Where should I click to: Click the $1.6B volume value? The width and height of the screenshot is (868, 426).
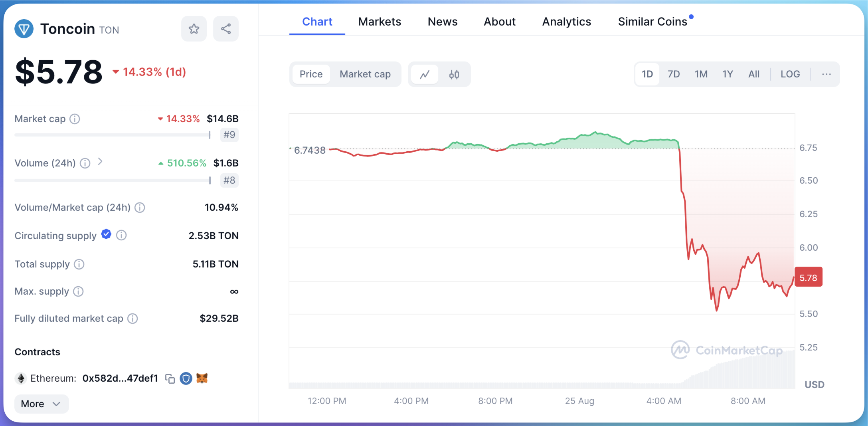(x=226, y=163)
